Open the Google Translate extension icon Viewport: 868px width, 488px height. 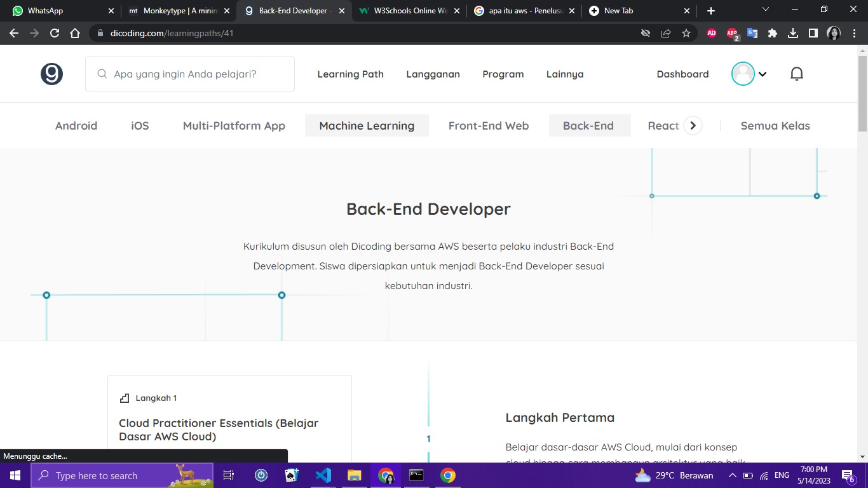(752, 33)
